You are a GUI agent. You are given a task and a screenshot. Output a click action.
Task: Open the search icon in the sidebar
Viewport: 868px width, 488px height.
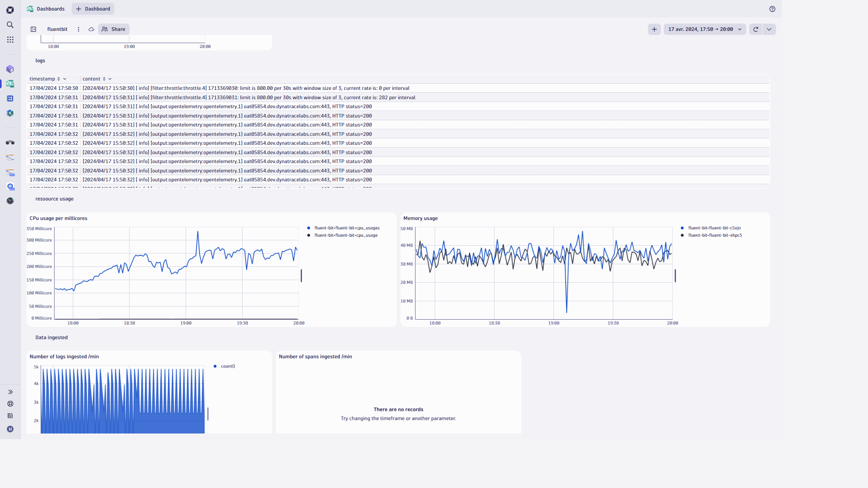(10, 25)
